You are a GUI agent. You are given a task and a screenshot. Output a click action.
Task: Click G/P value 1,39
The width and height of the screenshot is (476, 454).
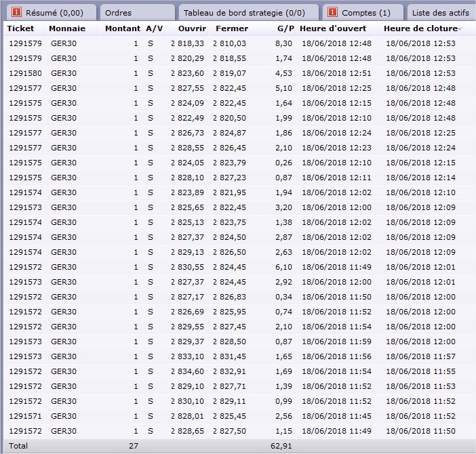point(283,386)
